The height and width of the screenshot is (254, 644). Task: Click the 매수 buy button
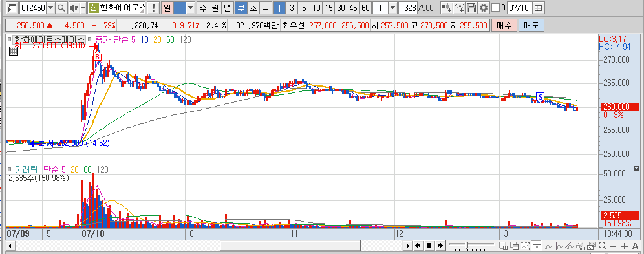tap(504, 25)
